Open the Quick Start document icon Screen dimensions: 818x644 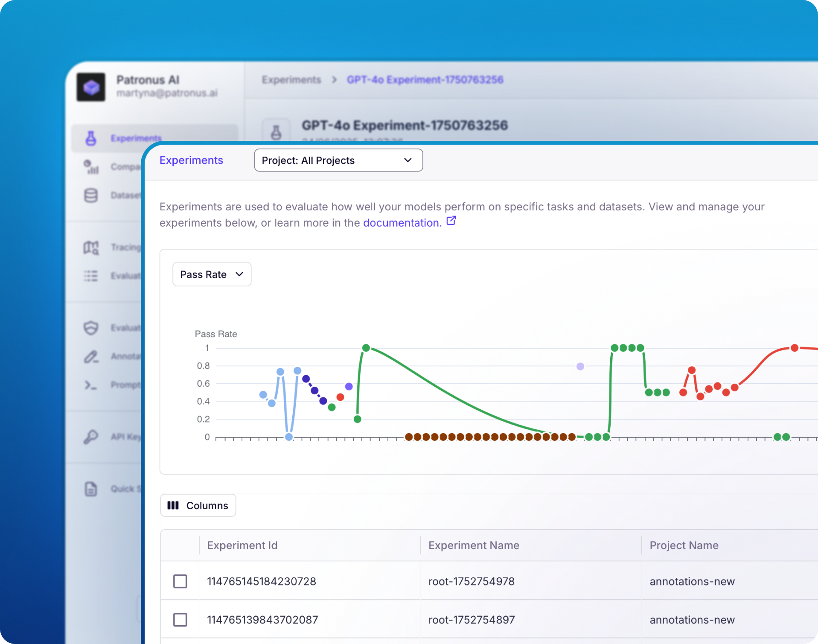click(x=91, y=489)
